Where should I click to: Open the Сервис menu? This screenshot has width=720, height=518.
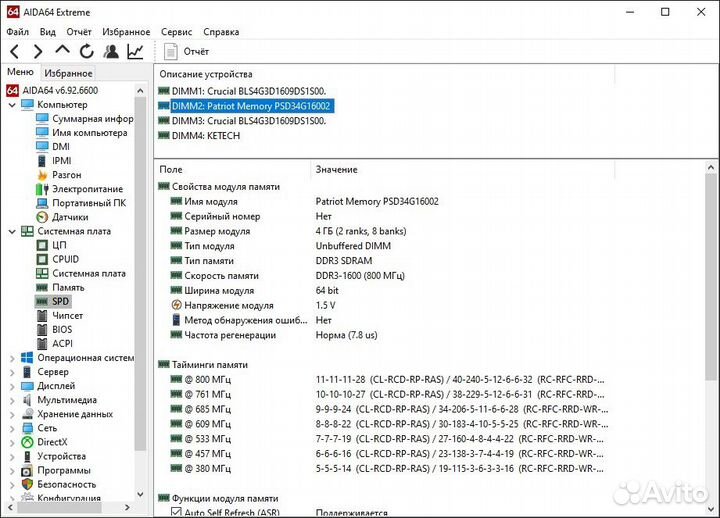click(x=177, y=32)
